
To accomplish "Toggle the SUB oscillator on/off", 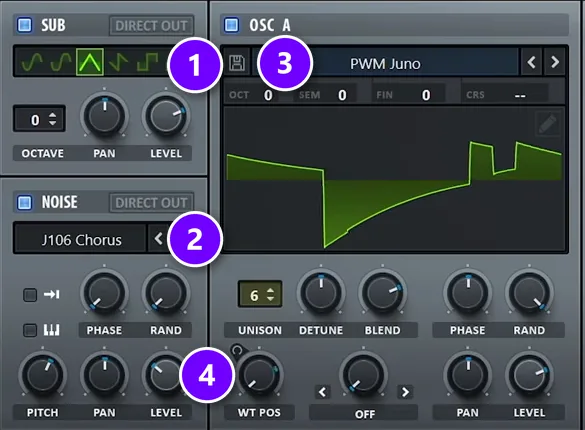I will (25, 25).
